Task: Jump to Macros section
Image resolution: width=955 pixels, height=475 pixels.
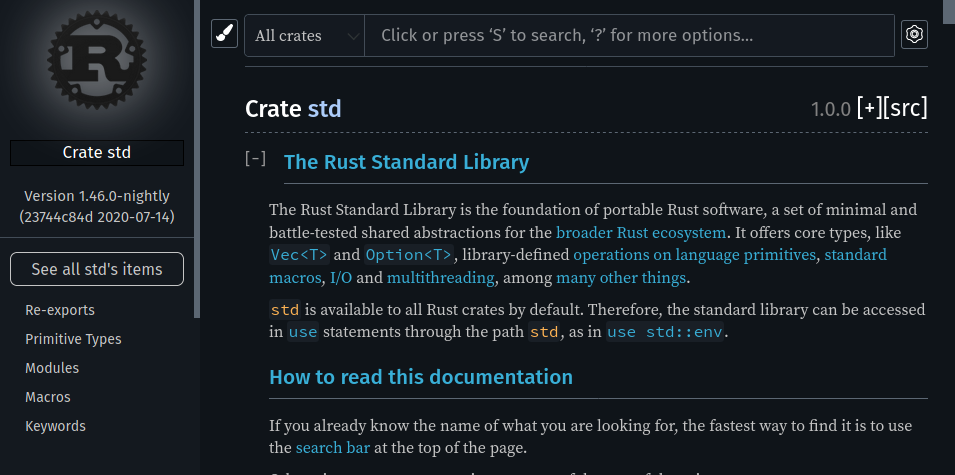Action: 48,397
